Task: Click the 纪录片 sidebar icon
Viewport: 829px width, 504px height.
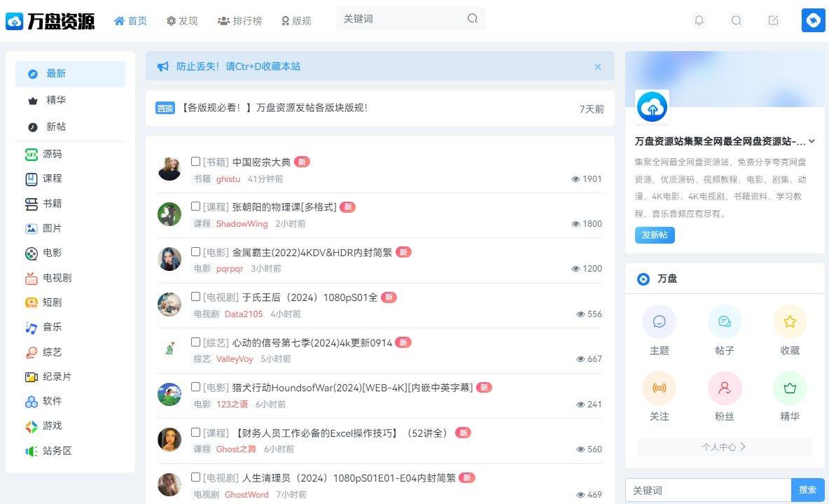Action: tap(32, 377)
